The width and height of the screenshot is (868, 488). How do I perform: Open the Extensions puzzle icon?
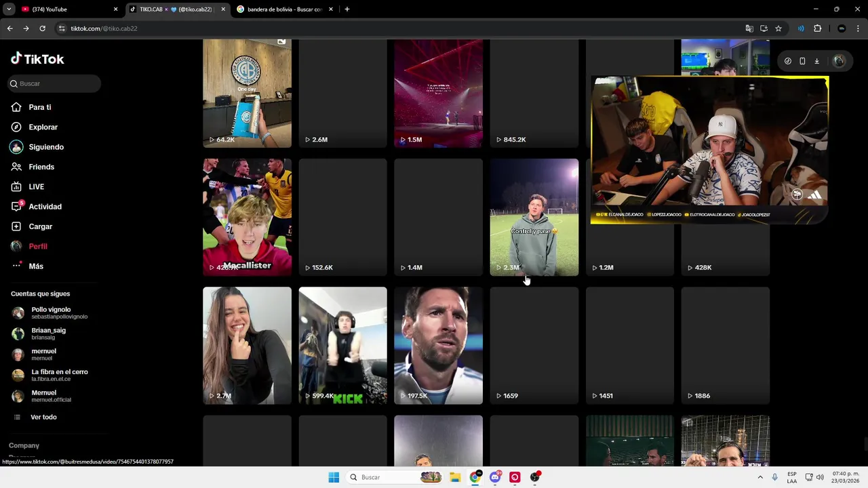pyautogui.click(x=817, y=28)
